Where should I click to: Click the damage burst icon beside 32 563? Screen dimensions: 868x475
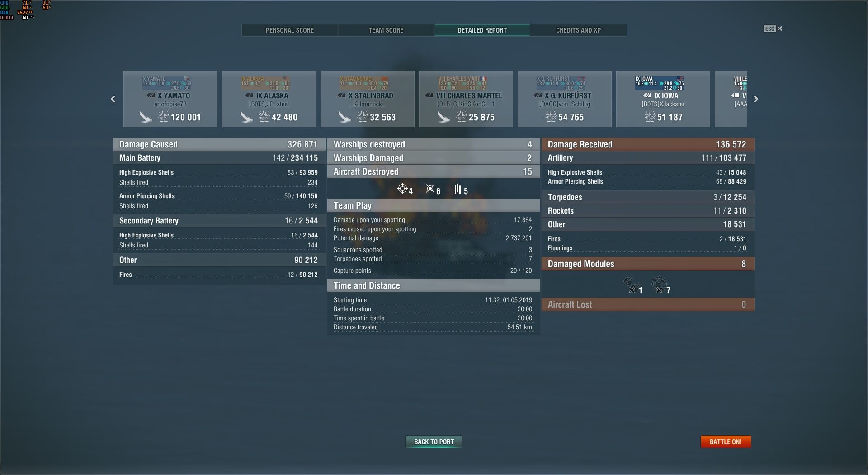(x=363, y=117)
